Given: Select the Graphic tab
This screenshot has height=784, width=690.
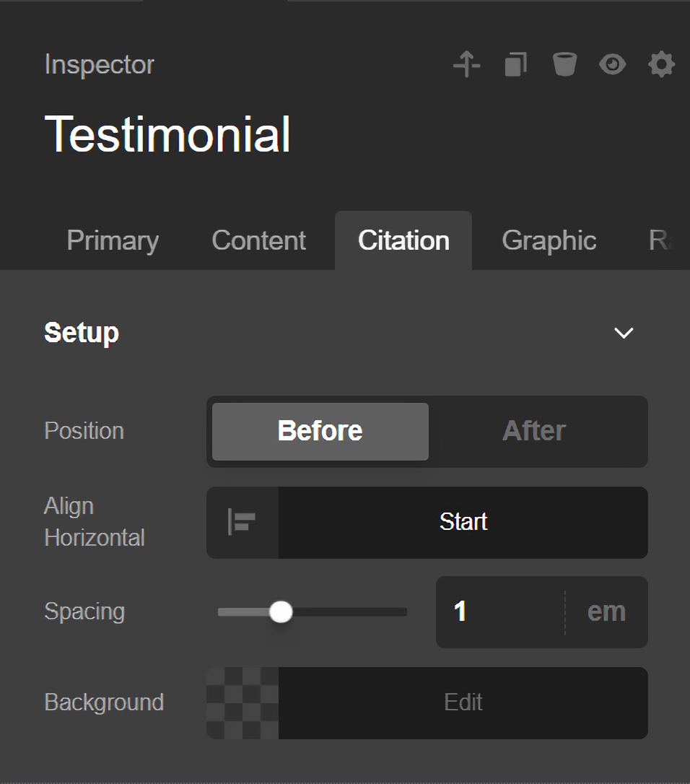Looking at the screenshot, I should 549,240.
